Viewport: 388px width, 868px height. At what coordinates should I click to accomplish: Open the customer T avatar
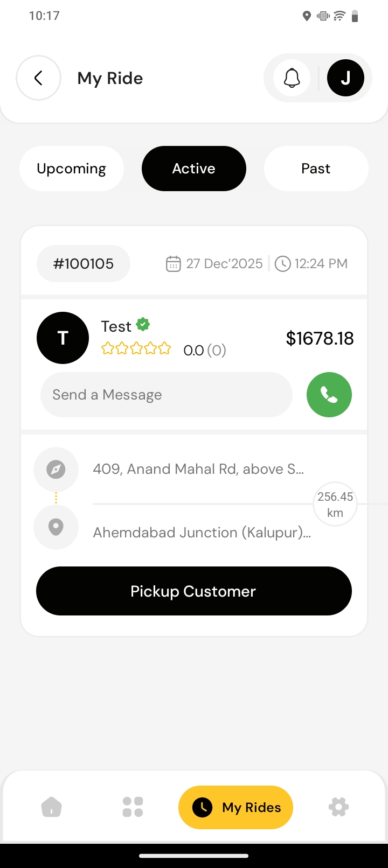click(63, 338)
